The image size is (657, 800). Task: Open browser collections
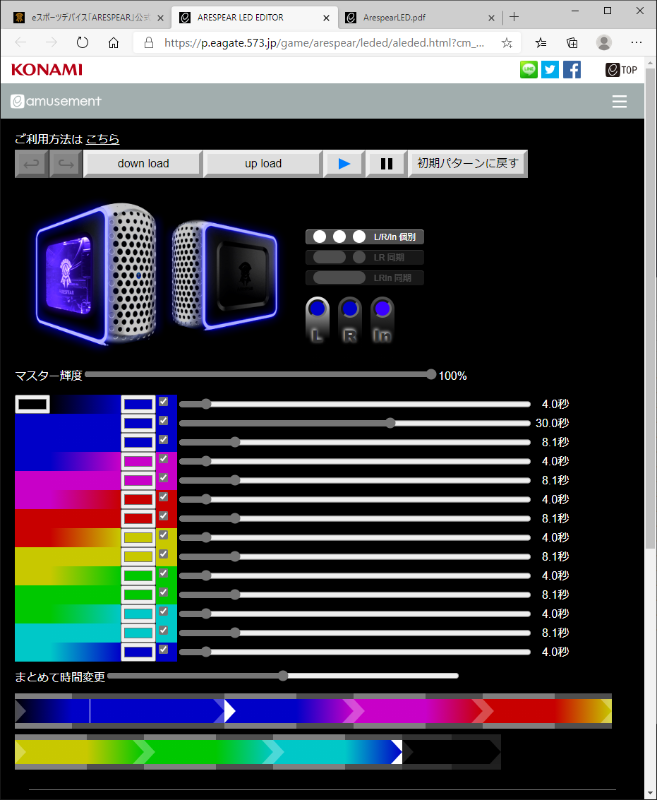(x=572, y=43)
